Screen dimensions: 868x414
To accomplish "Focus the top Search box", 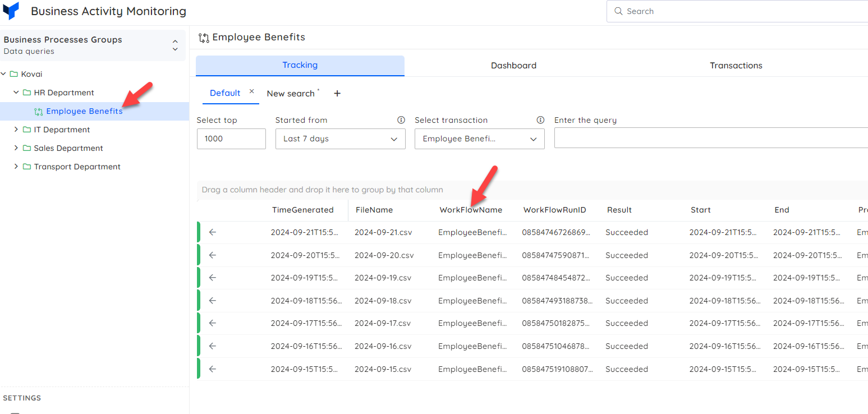I will [x=737, y=11].
